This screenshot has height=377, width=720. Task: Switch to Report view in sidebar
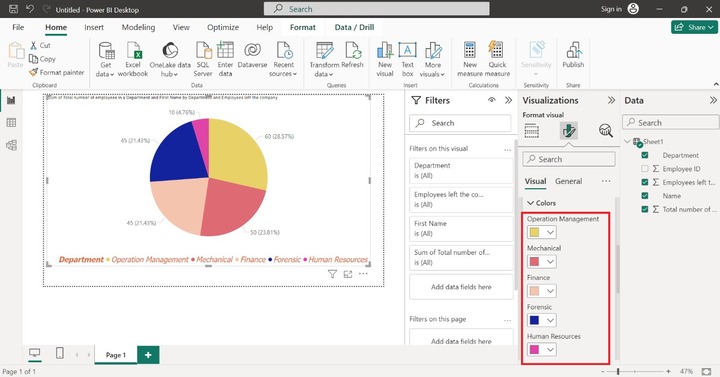(x=11, y=100)
